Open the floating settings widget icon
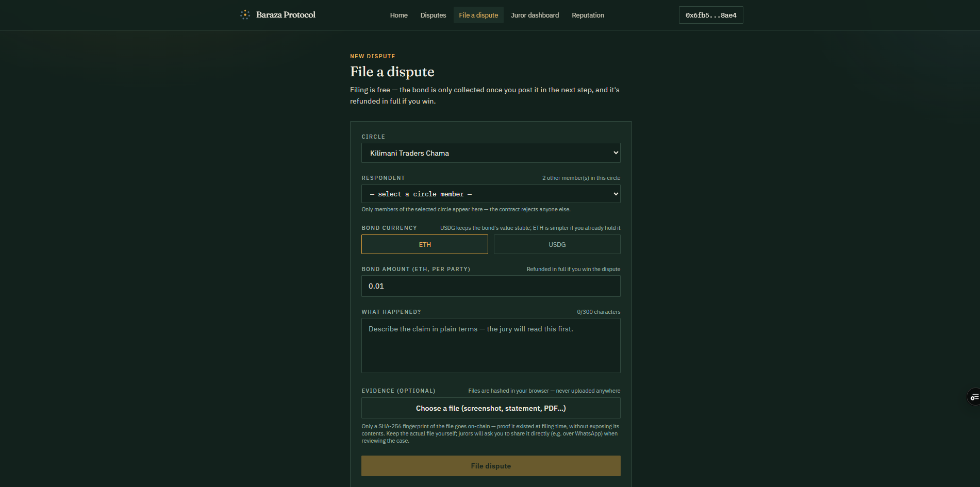Screen dimensions: 980x487 click(974, 397)
